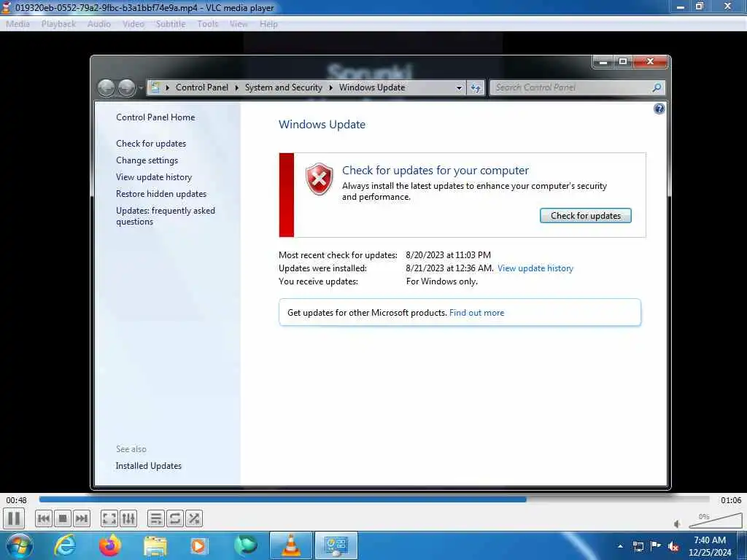Open the Media menu

(18, 24)
